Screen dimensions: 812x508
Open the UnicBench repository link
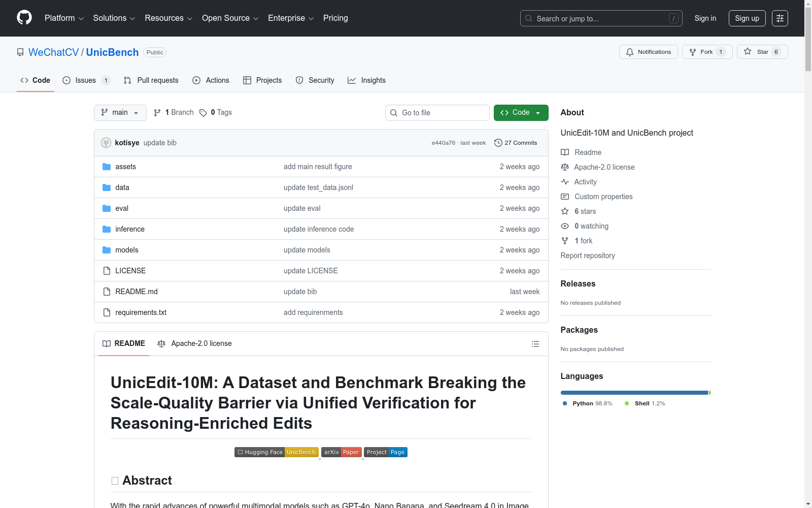112,52
